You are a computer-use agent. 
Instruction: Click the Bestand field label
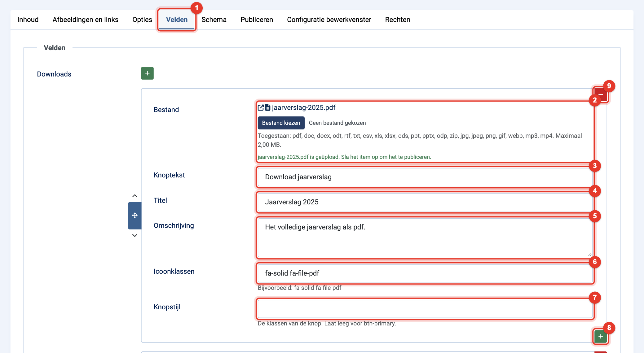166,110
